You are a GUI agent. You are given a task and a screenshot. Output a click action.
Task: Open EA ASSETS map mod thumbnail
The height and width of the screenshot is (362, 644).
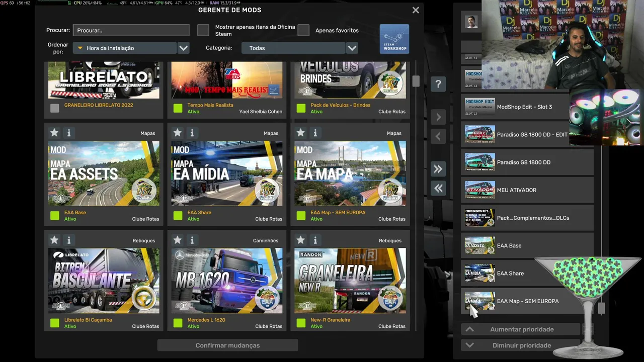104,173
